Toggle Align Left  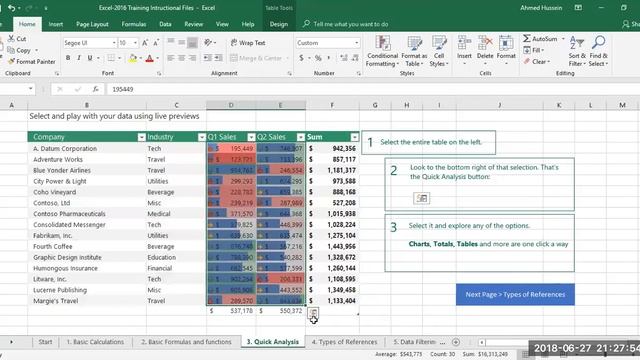[x=171, y=58]
